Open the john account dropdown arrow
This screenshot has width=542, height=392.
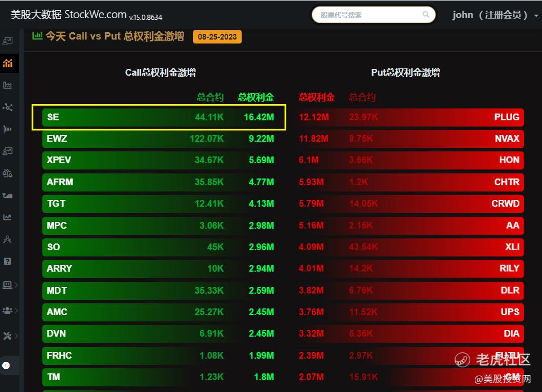536,16
